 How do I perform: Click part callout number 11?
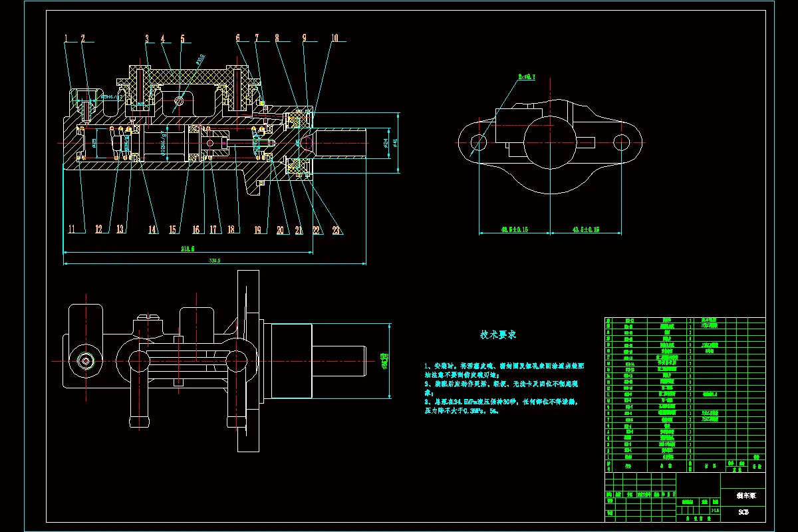click(x=72, y=229)
